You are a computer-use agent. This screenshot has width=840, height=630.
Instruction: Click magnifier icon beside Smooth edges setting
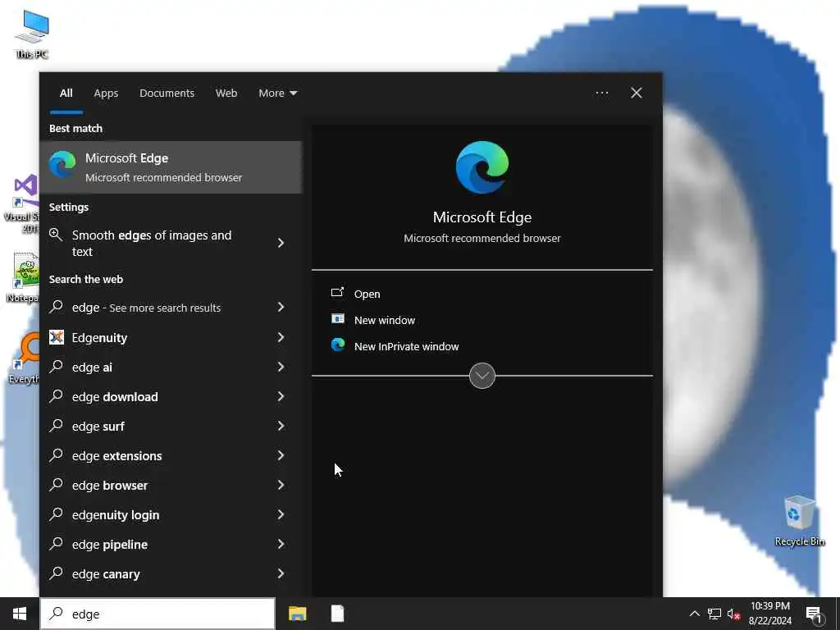[56, 235]
